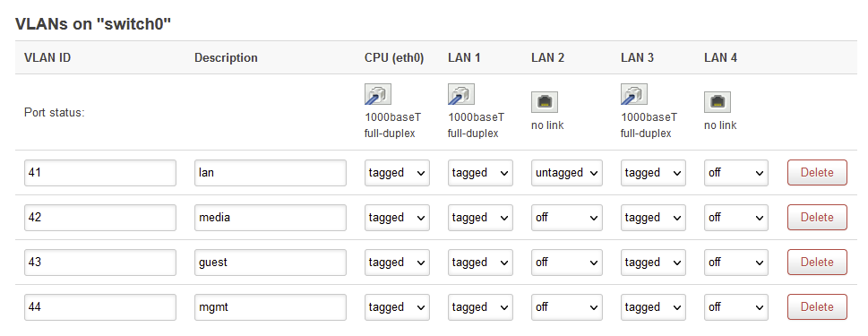Open LAN 3 dropdown for VLAN 44 mgmt
Viewport: 868px width, 336px height.
[x=653, y=307]
